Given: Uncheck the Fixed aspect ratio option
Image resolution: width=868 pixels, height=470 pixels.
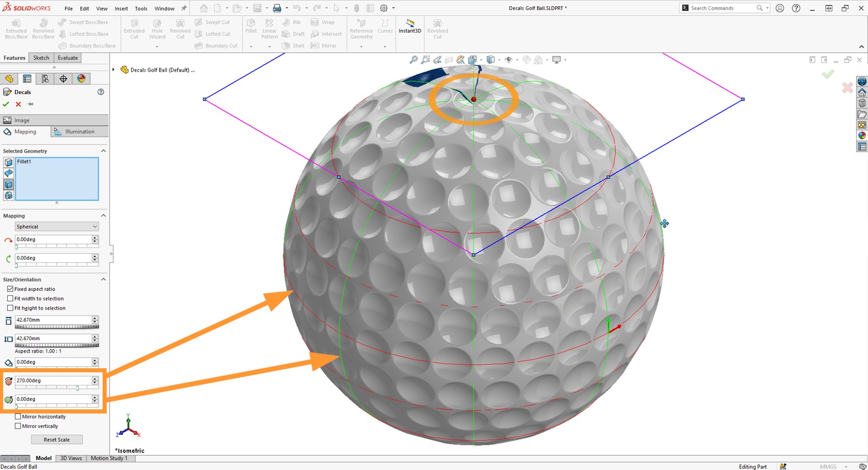Looking at the screenshot, I should (x=10, y=289).
